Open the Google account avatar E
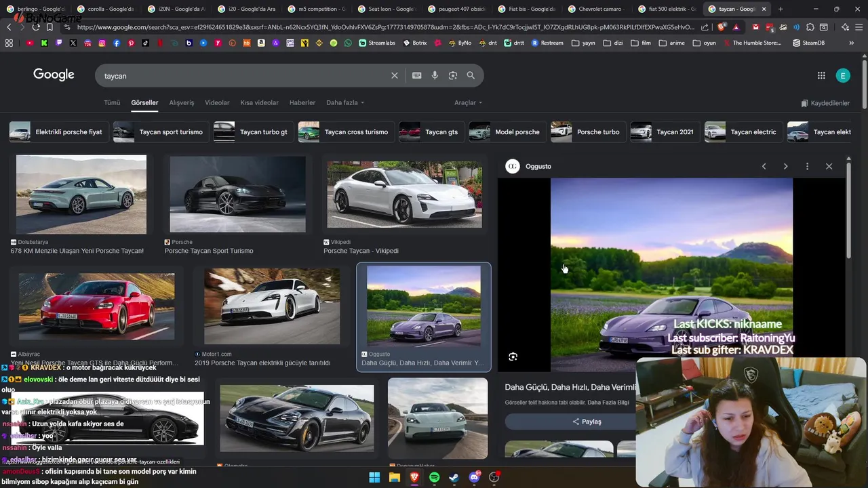 tap(843, 76)
